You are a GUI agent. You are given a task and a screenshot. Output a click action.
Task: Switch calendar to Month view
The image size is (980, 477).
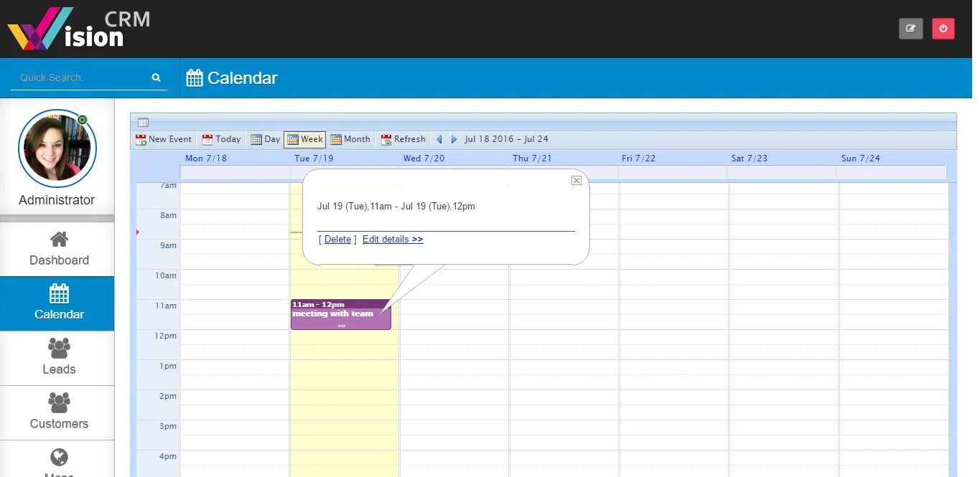pos(350,139)
